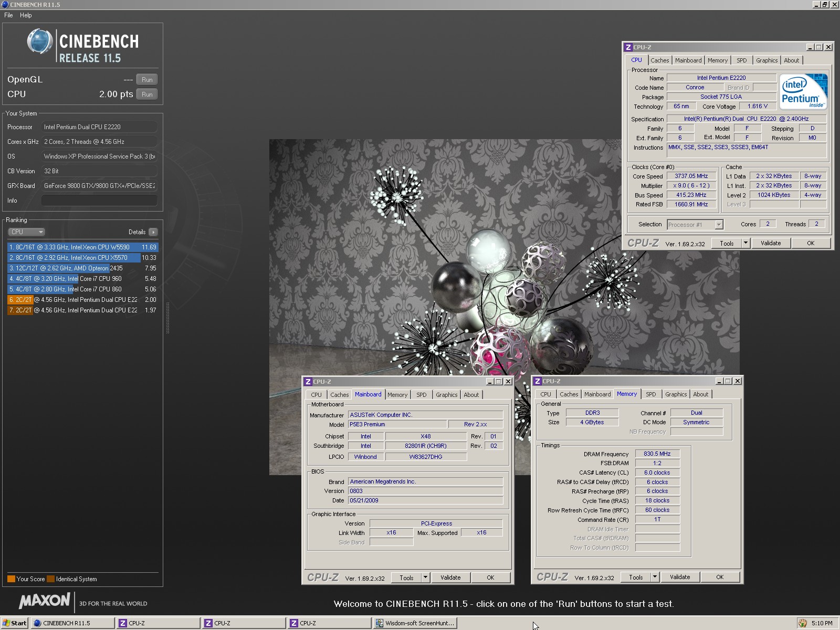Click the GFX Board GeForce 9800 GTX field

point(99,186)
